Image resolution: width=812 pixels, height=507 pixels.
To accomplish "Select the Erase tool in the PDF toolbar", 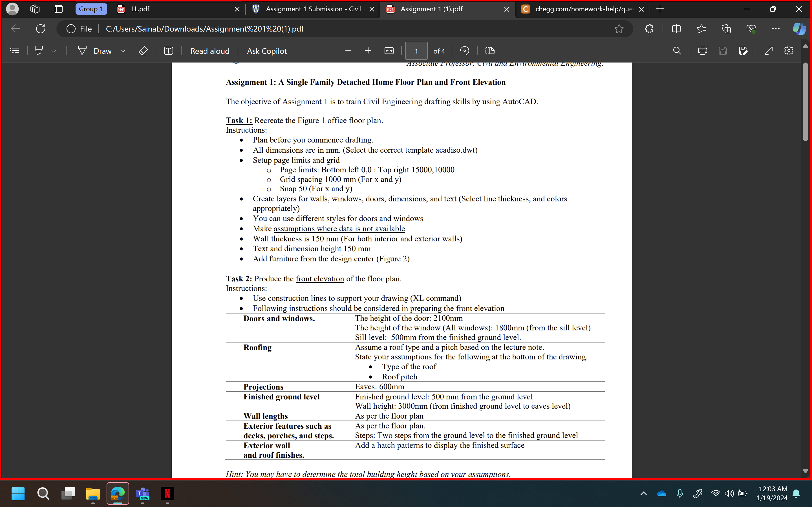I will (144, 51).
